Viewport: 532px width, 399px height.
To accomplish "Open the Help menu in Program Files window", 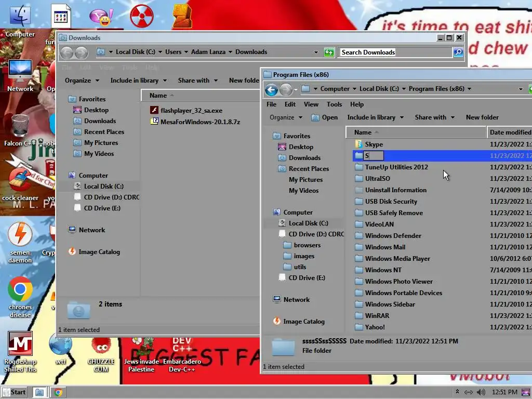I will [357, 104].
